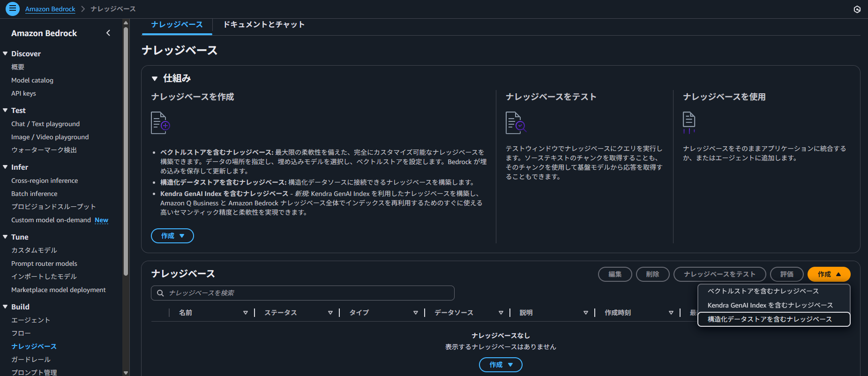This screenshot has height=376, width=868.
Task: Click the New badge link
Action: pyautogui.click(x=101, y=220)
